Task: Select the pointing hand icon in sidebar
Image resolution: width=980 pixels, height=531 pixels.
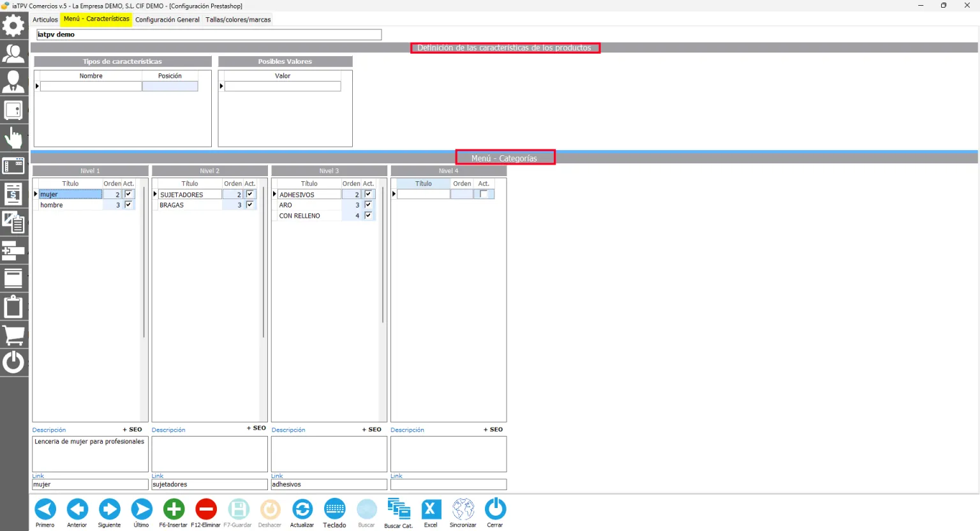Action: point(13,137)
